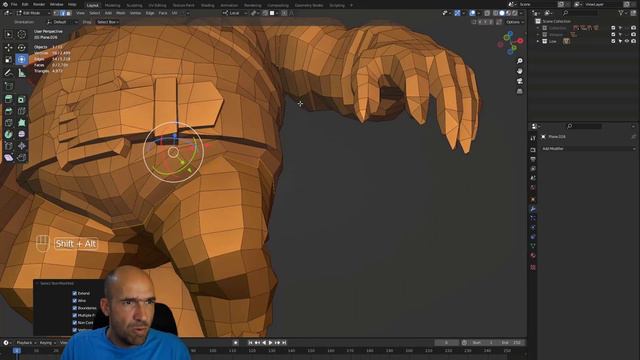
Task: Select the Inset Faces tool
Action: click(x=22, y=99)
